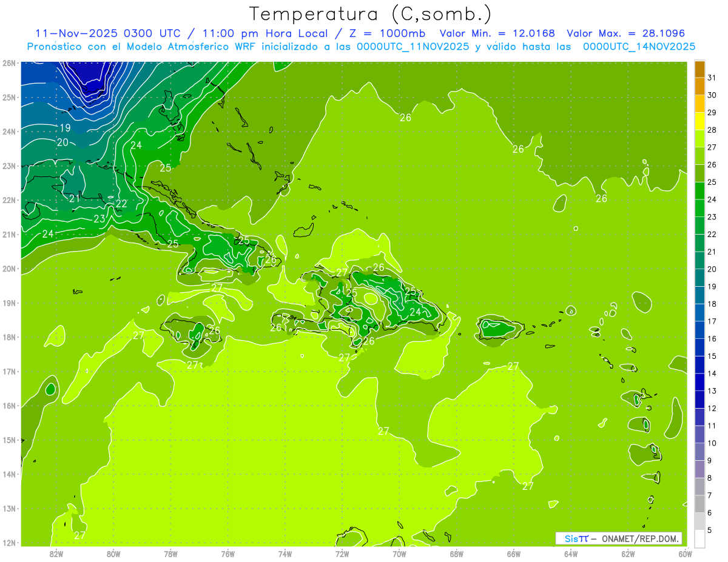Click the white 19 contour label on the map
Viewport: 728px width, 562px height.
click(66, 128)
